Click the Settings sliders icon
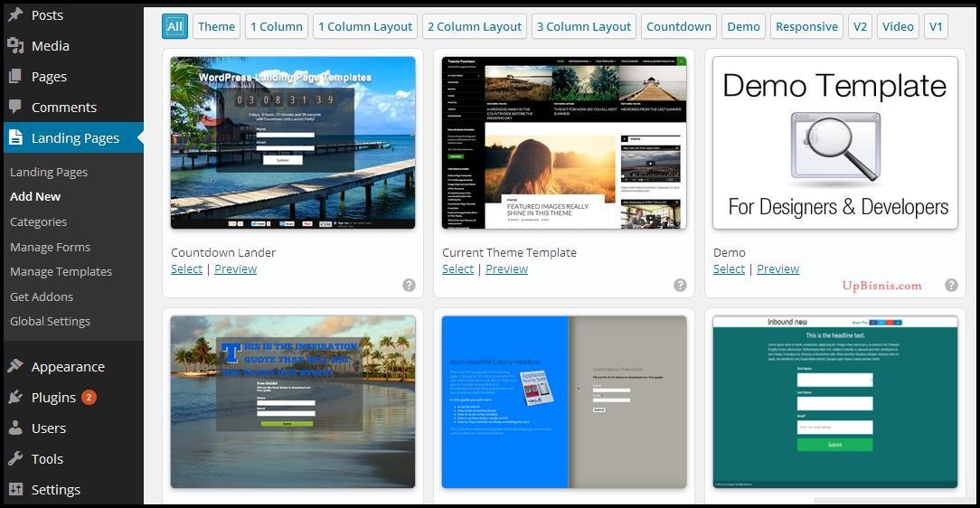The width and height of the screenshot is (980, 508). point(15,489)
